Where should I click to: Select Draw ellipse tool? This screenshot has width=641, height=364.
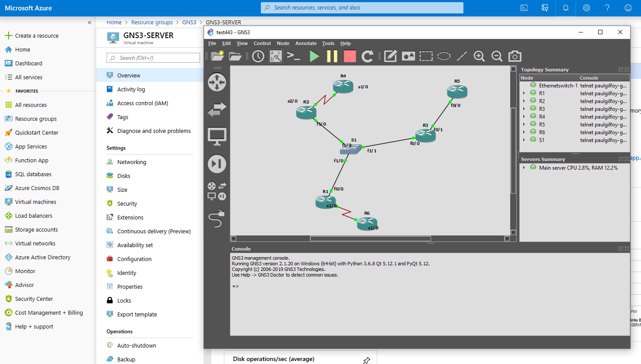[x=444, y=56]
